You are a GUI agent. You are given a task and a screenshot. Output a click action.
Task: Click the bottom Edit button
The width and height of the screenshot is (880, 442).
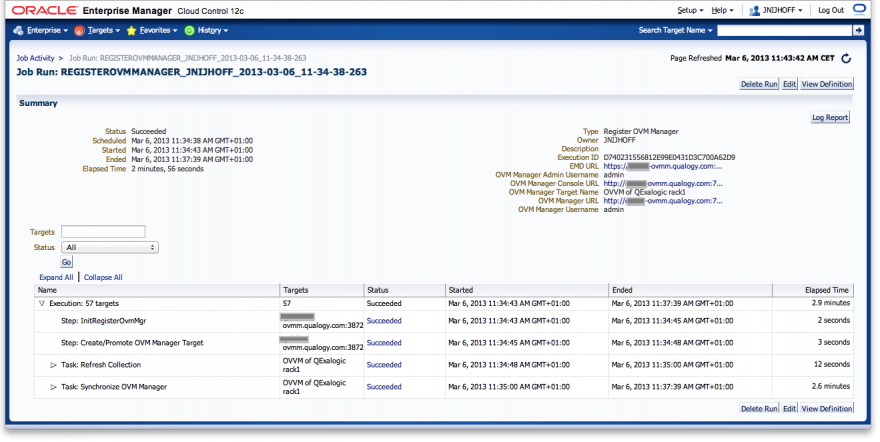(x=789, y=408)
